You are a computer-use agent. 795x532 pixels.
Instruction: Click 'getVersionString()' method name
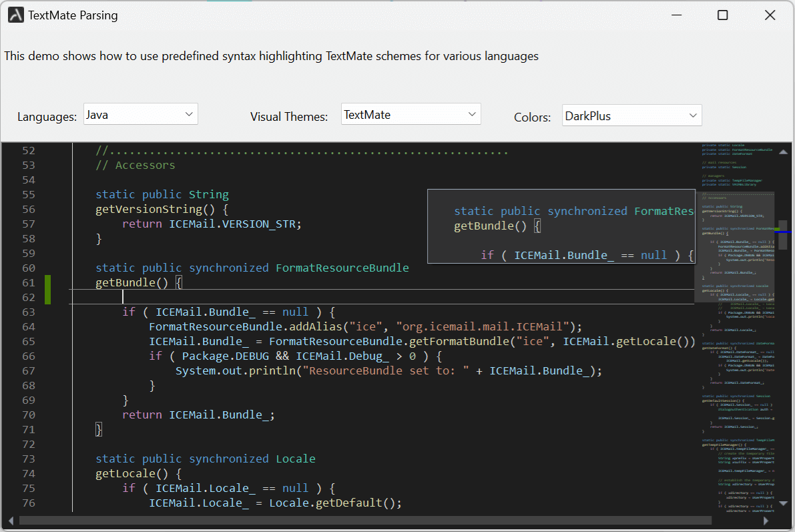[x=155, y=210]
